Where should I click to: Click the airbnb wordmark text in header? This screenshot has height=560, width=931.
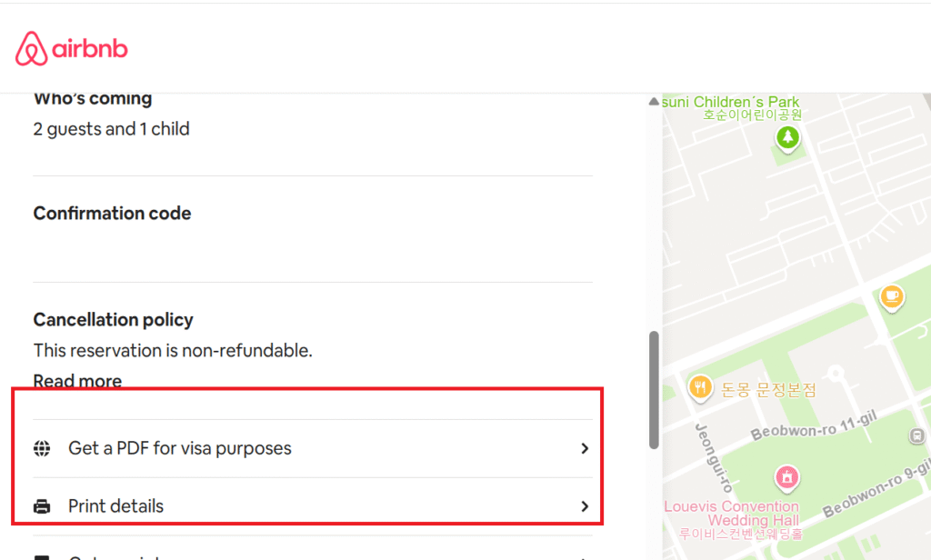point(91,48)
